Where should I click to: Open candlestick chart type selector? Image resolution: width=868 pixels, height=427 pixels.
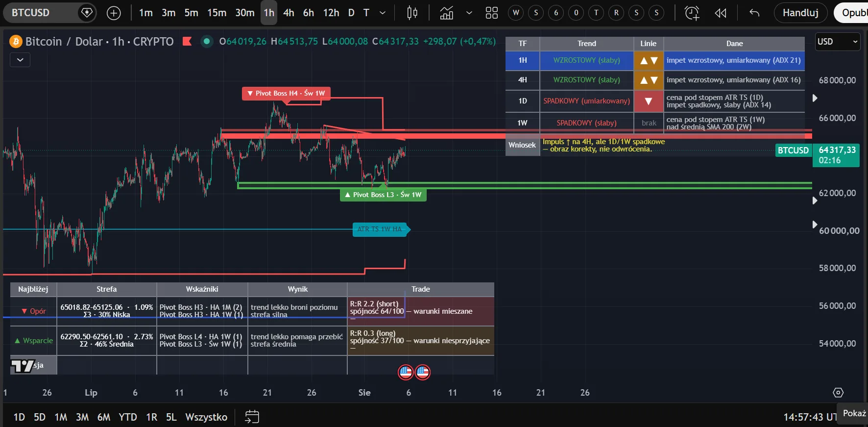click(412, 13)
